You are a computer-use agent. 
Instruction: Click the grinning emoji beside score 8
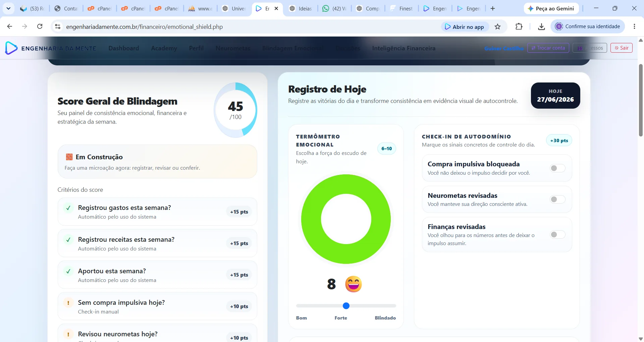coord(354,284)
